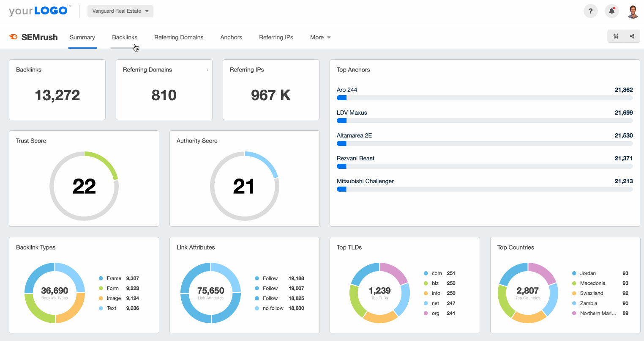Image resolution: width=644 pixels, height=341 pixels.
Task: Open the Referring Domains tab
Action: point(179,37)
